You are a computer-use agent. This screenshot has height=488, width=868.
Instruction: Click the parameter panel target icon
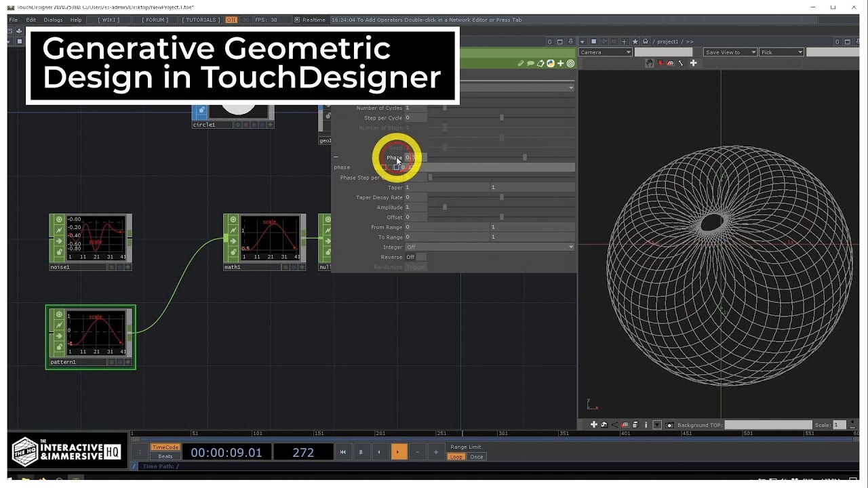[x=570, y=64]
